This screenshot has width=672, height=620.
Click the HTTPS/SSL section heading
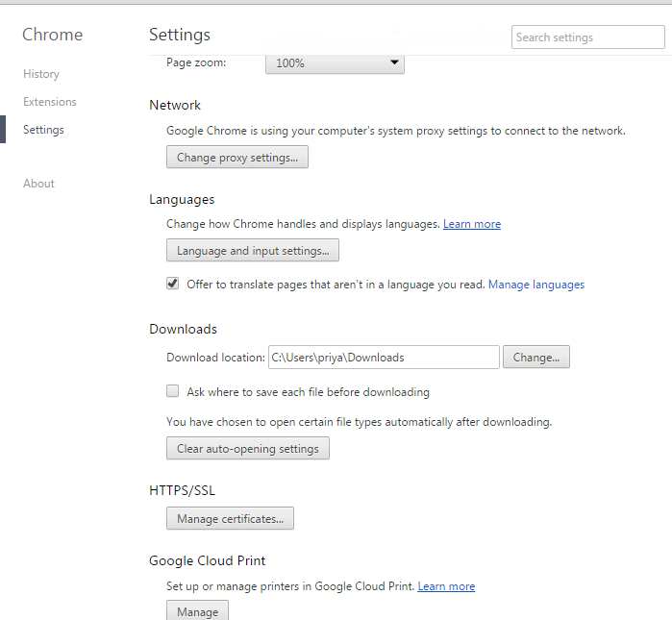(182, 490)
